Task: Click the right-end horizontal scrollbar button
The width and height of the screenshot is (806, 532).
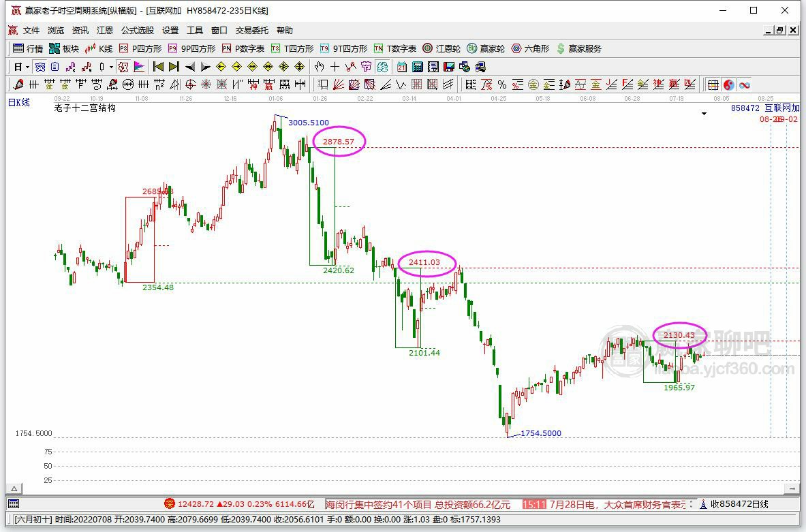Action: (x=792, y=489)
